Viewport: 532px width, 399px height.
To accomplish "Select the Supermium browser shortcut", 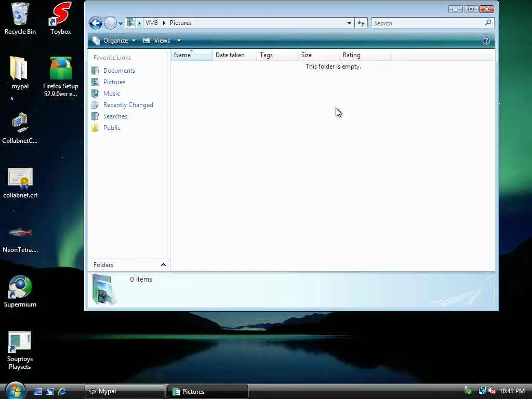I will click(x=20, y=291).
